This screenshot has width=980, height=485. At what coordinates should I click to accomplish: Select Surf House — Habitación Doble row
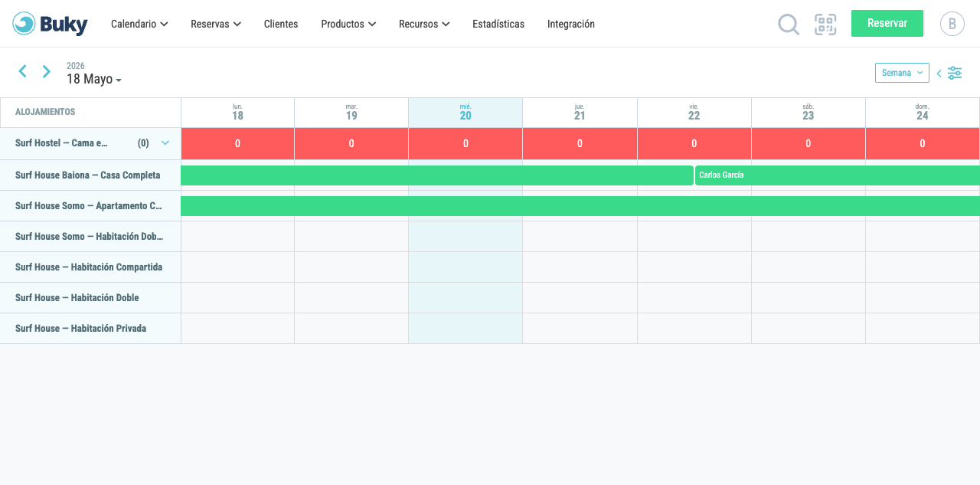[90, 298]
